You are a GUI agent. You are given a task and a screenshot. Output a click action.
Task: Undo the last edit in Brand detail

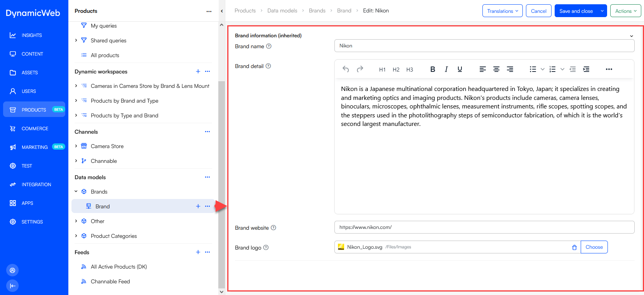346,69
